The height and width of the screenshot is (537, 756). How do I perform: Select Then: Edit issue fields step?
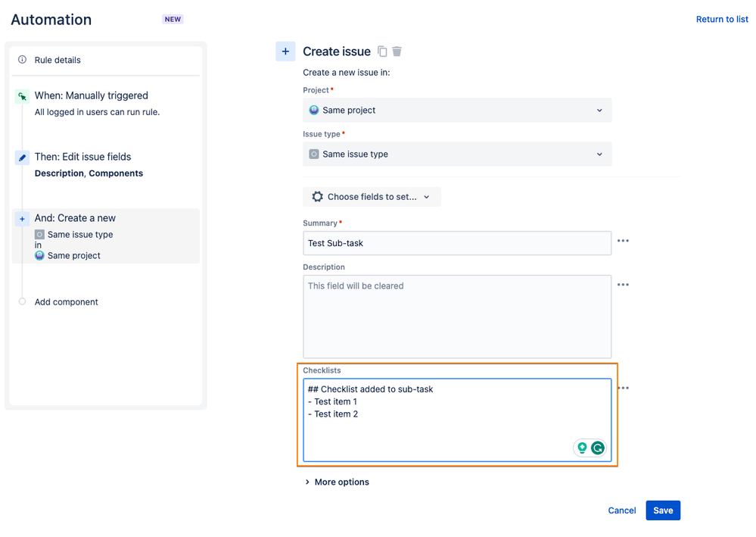click(82, 158)
